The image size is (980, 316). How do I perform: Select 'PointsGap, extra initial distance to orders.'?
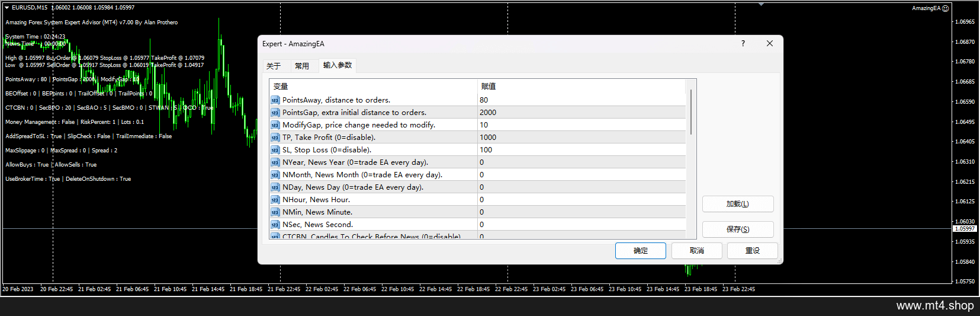pos(354,113)
